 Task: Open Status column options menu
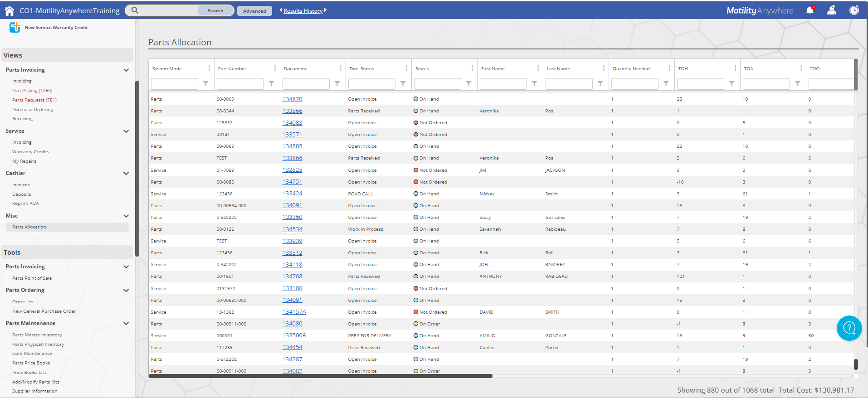(x=472, y=68)
